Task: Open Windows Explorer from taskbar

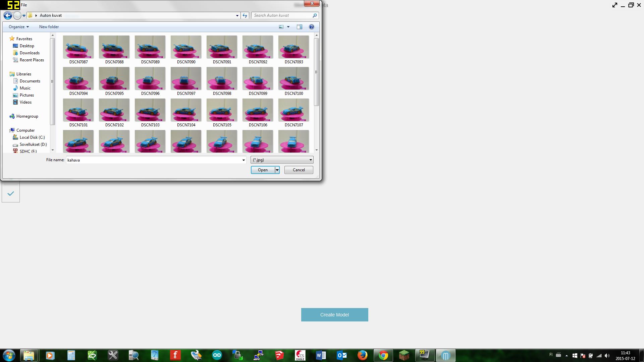Action: [29, 355]
